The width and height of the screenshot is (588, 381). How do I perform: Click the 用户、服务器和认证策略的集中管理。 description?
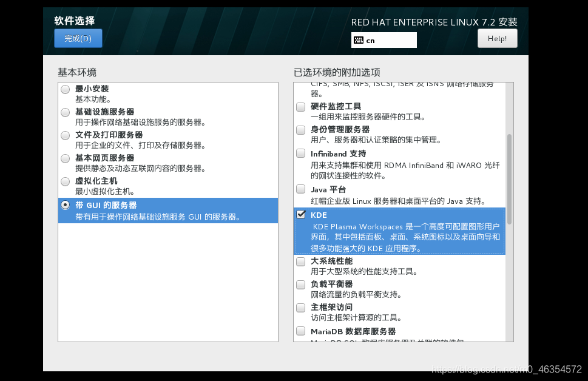376,140
